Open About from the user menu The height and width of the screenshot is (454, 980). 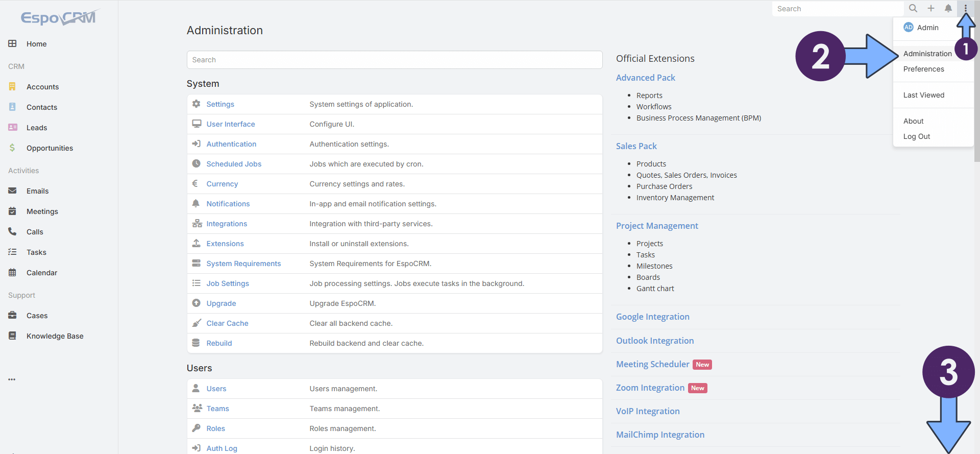[914, 121]
